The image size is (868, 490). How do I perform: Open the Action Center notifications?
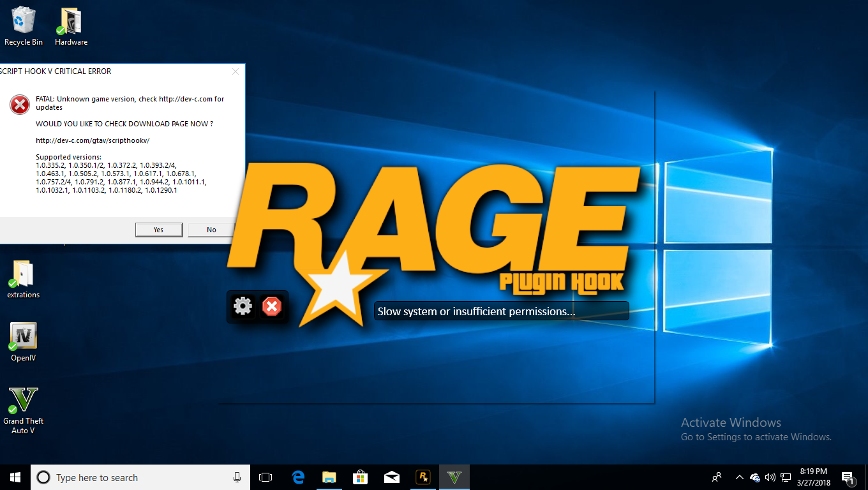click(x=848, y=477)
